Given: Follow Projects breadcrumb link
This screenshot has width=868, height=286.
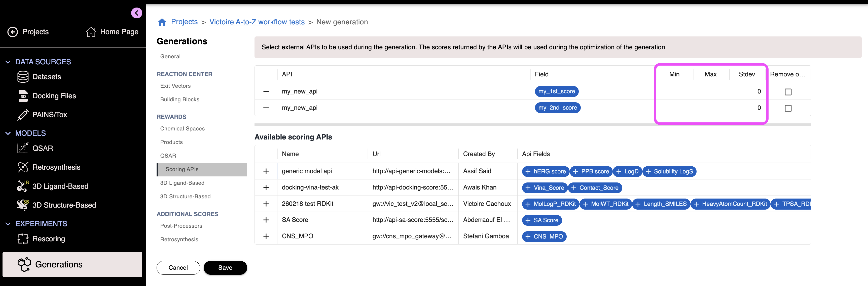Looking at the screenshot, I should coord(184,22).
